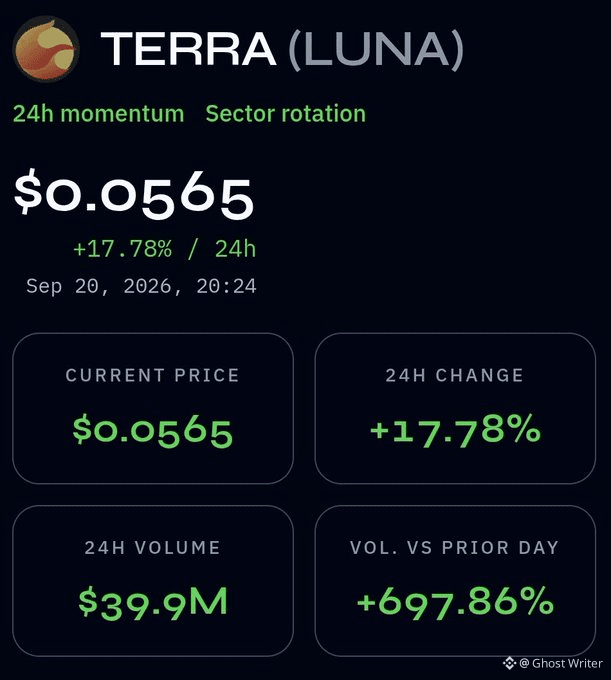Select the 24h momentum tag
Screen dimensions: 611x680
click(x=98, y=114)
